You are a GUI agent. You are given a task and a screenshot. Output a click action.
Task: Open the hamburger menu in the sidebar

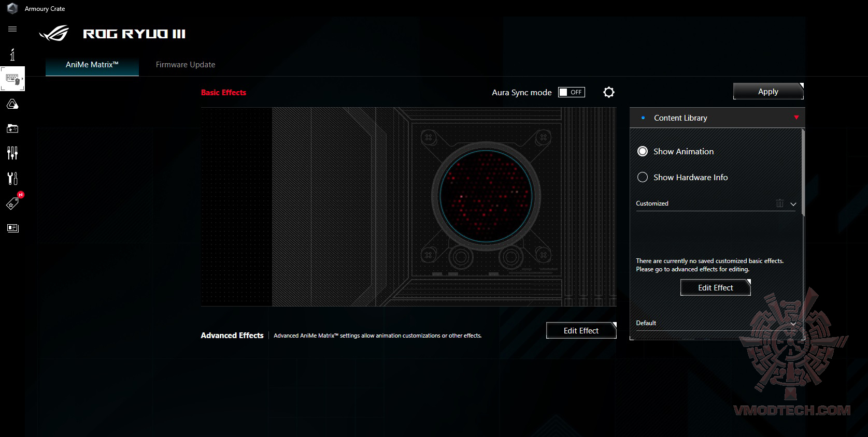coord(12,29)
